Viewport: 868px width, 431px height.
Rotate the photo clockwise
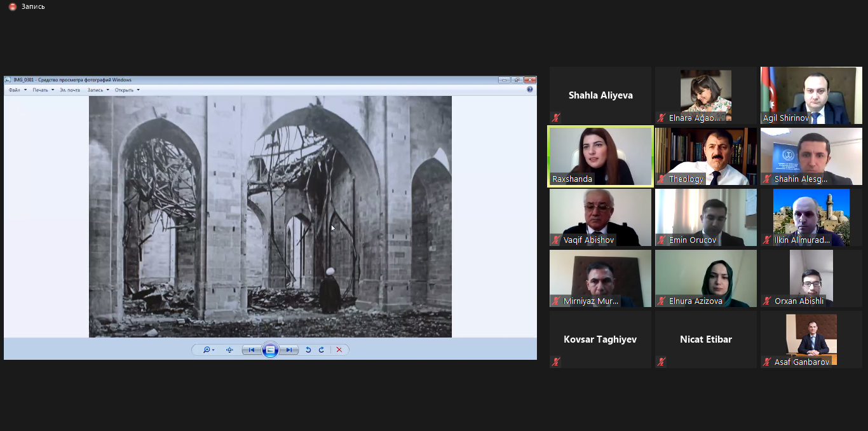[322, 350]
